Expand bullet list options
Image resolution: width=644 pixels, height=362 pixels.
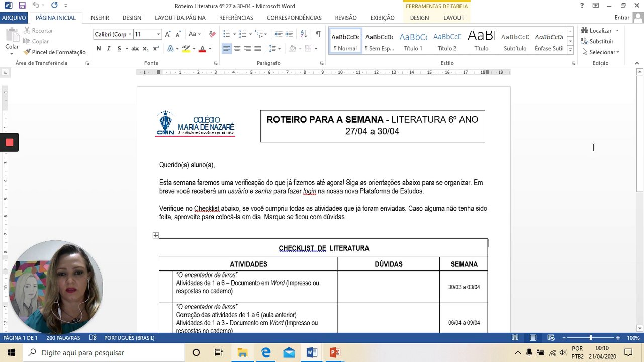click(234, 34)
